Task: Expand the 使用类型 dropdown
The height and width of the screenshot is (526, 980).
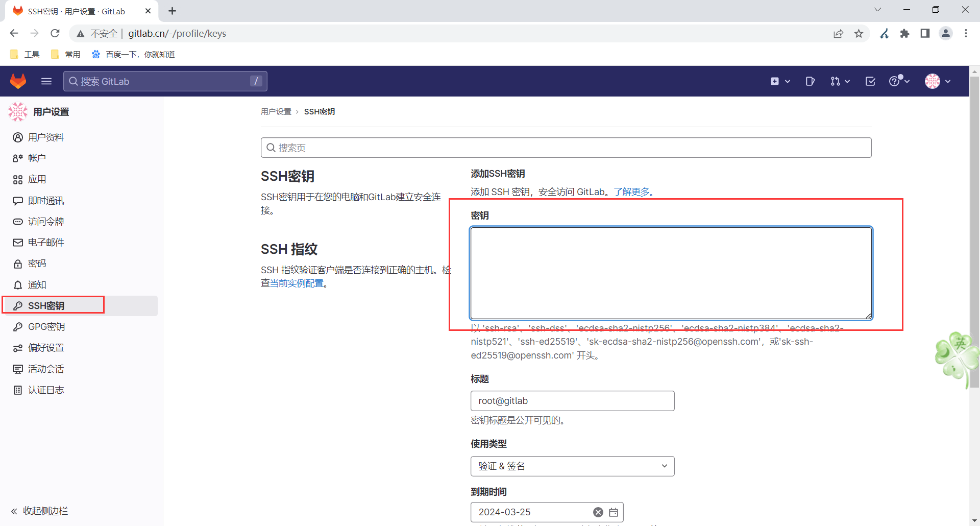Action: (572, 466)
